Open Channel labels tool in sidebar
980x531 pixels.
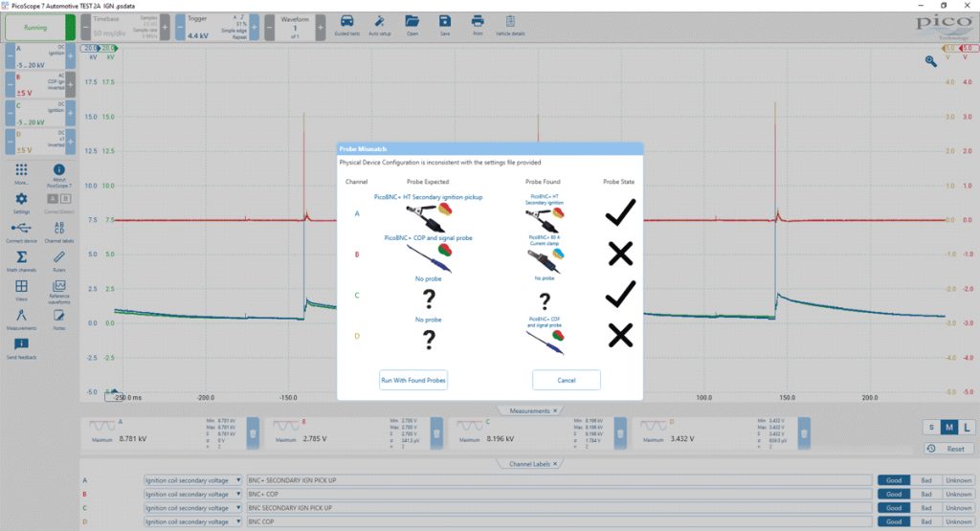pos(58,232)
